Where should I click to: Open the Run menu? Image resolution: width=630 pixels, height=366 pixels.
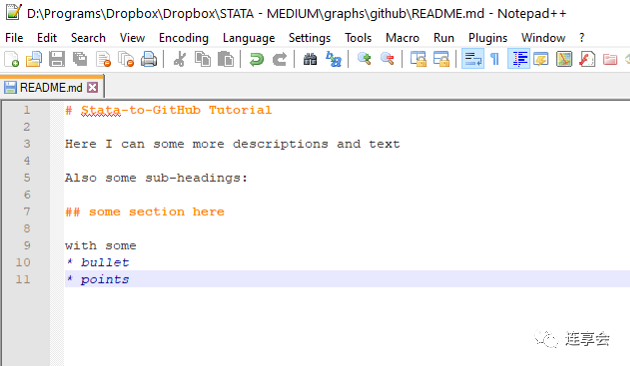point(444,38)
